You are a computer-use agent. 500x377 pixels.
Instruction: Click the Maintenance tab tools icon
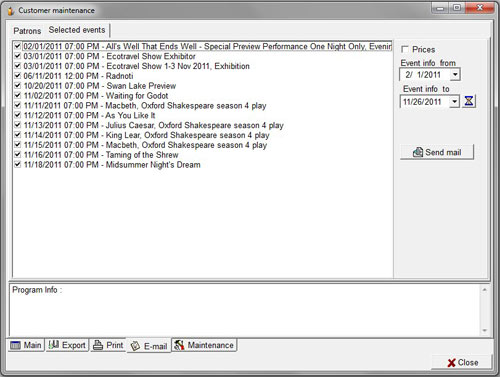pos(179,345)
